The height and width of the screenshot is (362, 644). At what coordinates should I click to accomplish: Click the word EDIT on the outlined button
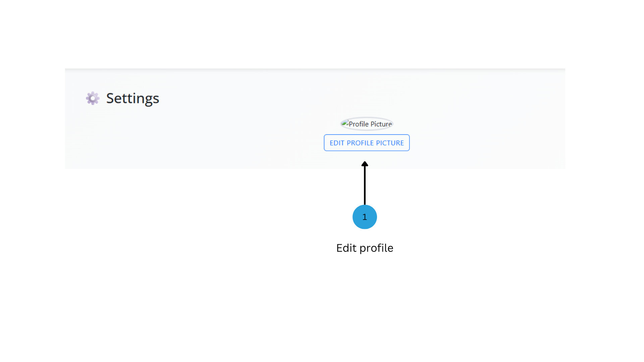coord(337,143)
